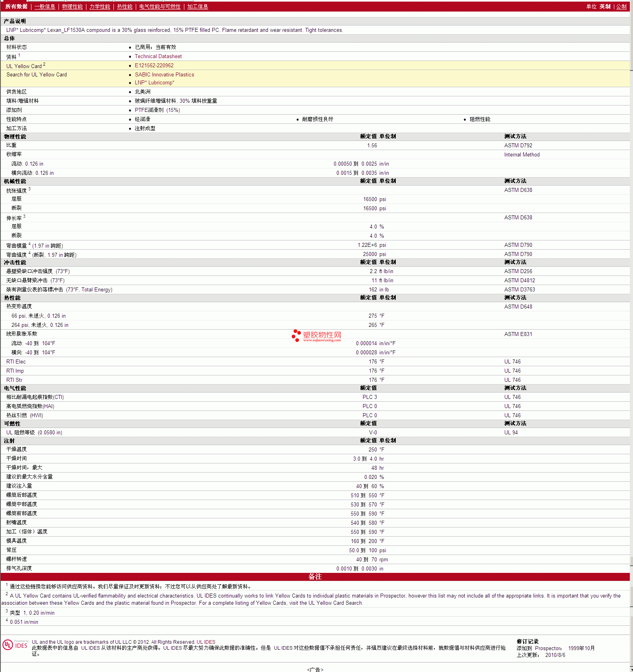Go to the 物理性能 tab

coord(72,6)
